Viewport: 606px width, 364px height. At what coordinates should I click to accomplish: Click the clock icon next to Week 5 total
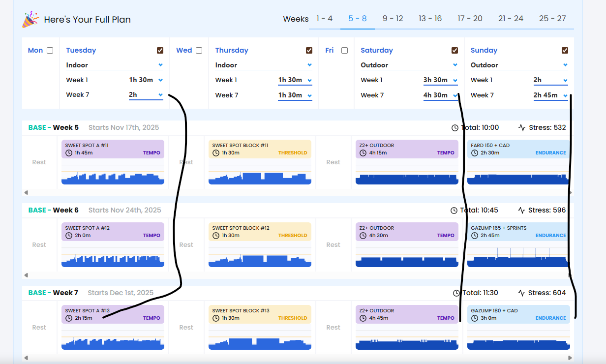(x=454, y=128)
